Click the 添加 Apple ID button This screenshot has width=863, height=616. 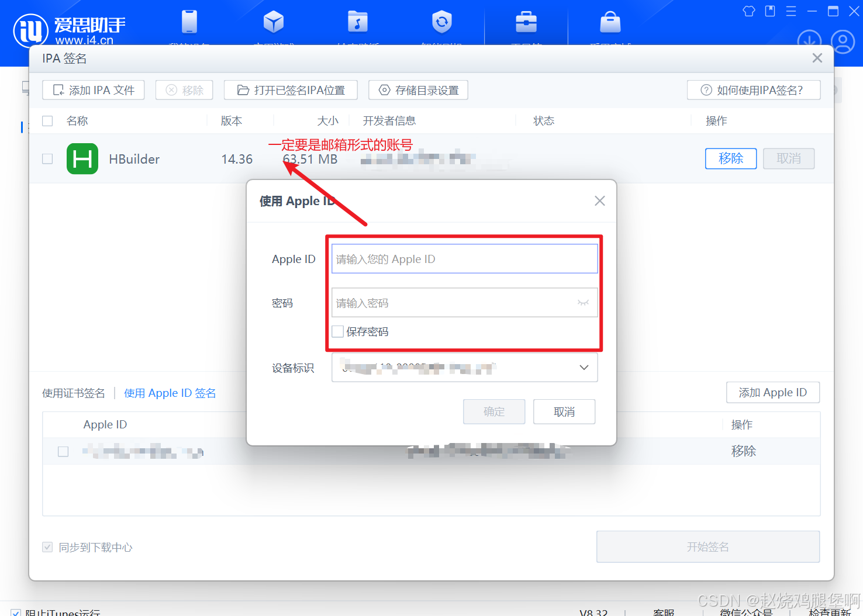coord(773,392)
